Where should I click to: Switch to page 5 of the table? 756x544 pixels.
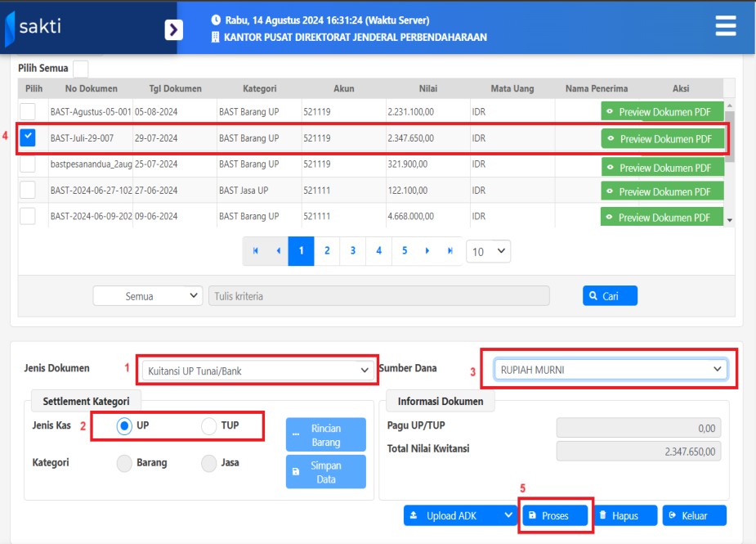[405, 251]
